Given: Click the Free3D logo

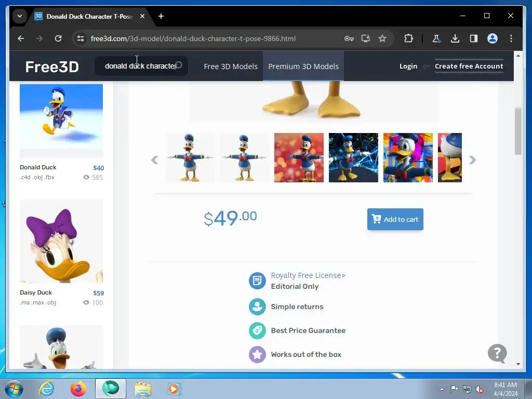Looking at the screenshot, I should (x=52, y=66).
